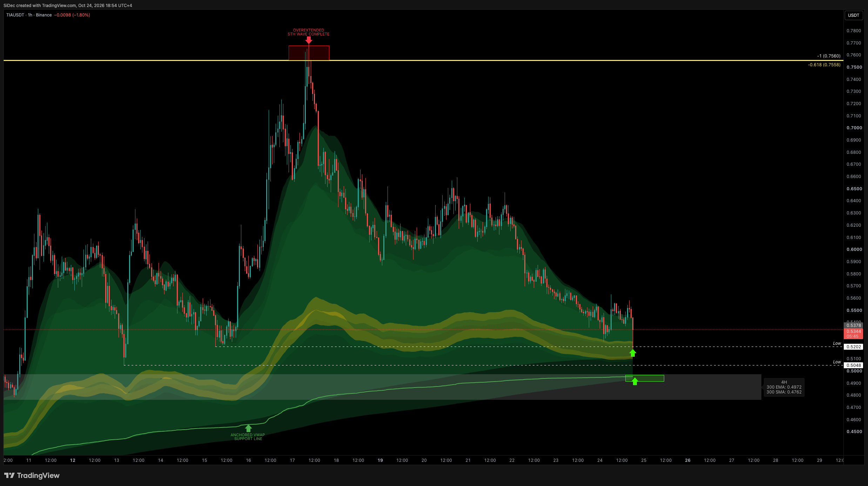Viewport: 868px width, 486px height.
Task: Click the 0.6000 price axis value
Action: (x=854, y=249)
